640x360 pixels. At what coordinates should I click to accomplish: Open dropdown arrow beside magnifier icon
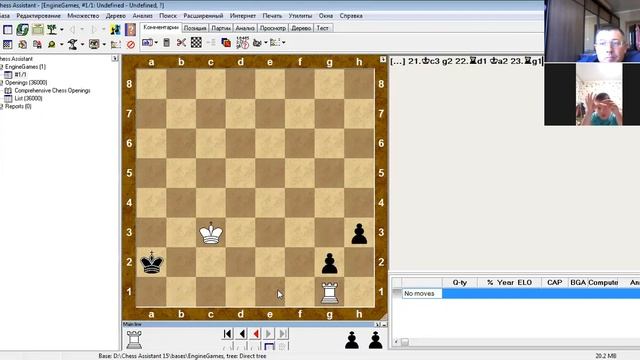(x=62, y=44)
